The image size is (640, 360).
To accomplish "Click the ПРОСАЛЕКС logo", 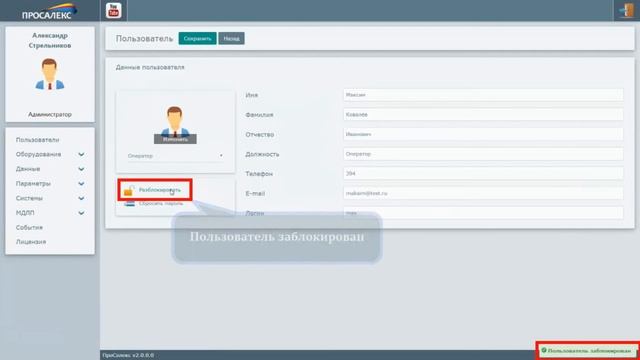I will 49,11.
